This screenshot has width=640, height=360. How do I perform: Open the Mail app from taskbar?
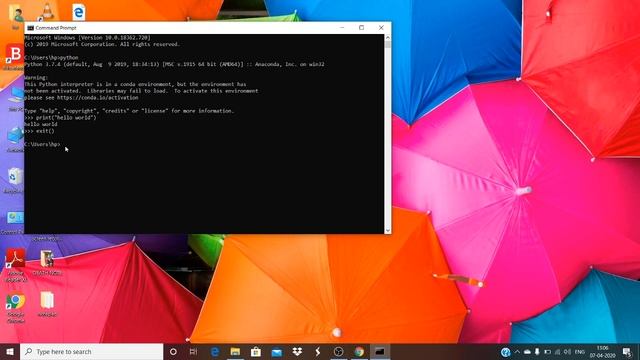click(x=277, y=351)
